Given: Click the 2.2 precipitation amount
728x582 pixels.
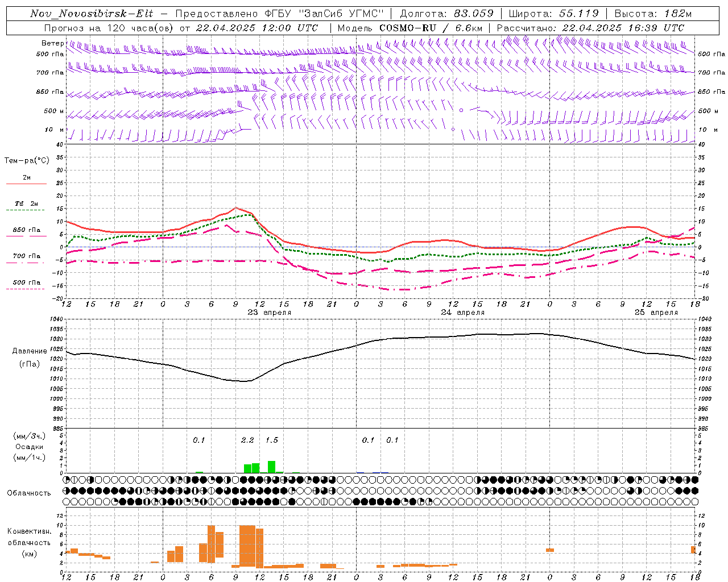Looking at the screenshot, I should click(247, 440).
